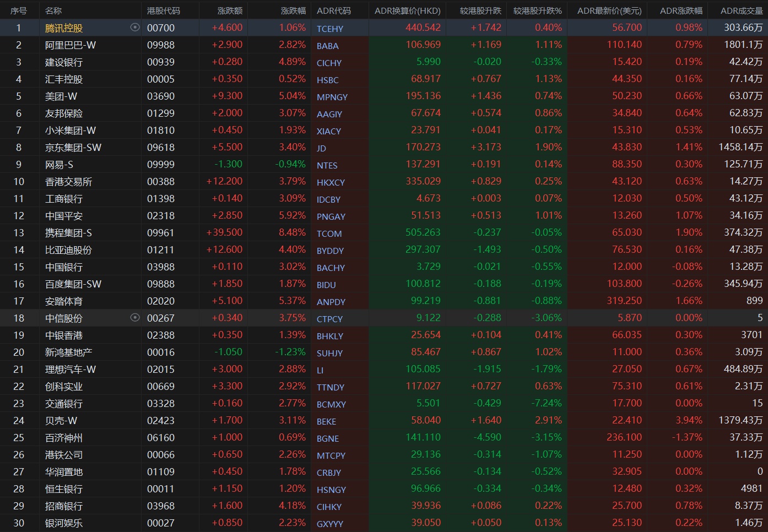Click the 较港股升跌% column header
This screenshot has width=768, height=532.
point(537,10)
